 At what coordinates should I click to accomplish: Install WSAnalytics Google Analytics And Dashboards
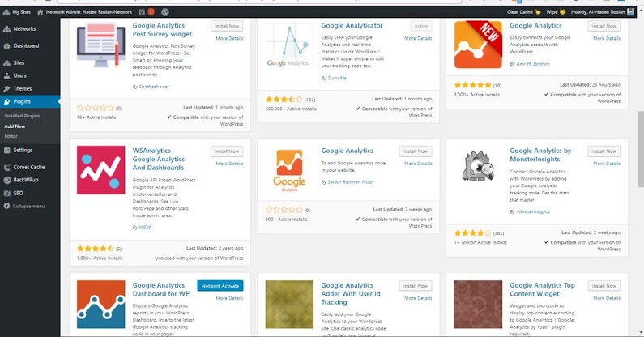tap(227, 151)
